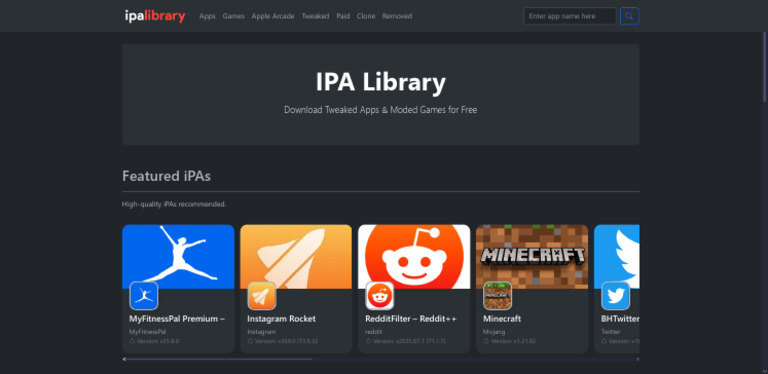Open the Minecraft banner image
Viewport: 768px width, 374px height.
tap(532, 256)
